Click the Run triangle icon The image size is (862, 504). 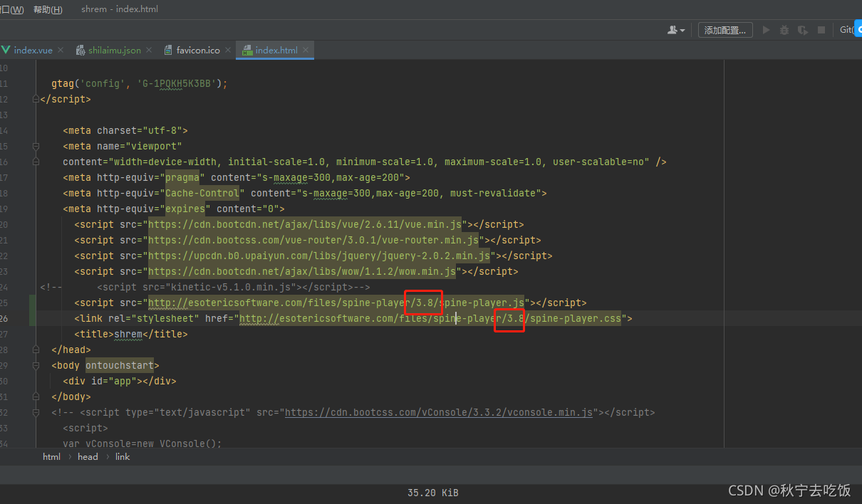(x=766, y=30)
